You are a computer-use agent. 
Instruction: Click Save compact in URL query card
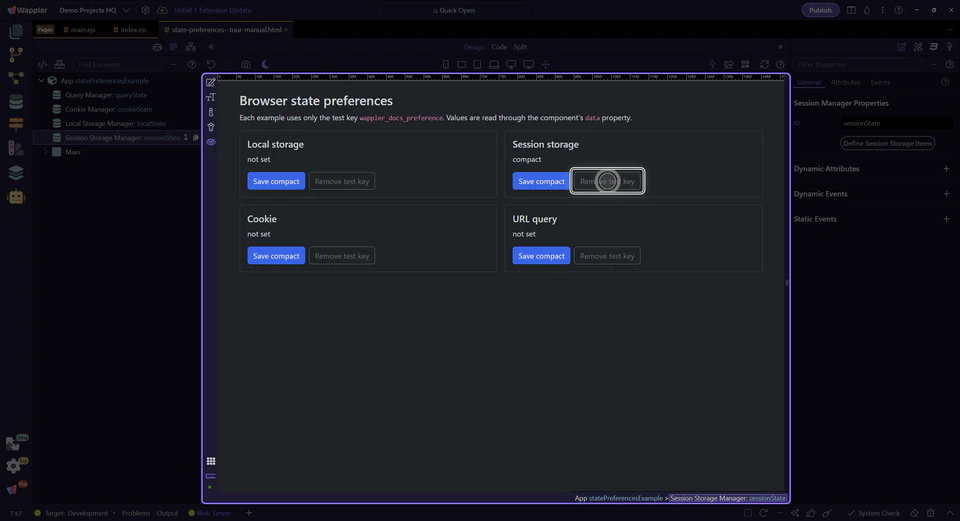pyautogui.click(x=541, y=256)
